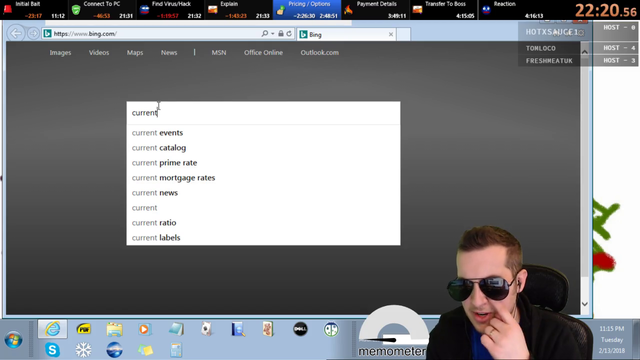This screenshot has height=360, width=640.
Task: Go back with the browser Back arrow
Action: (16, 33)
